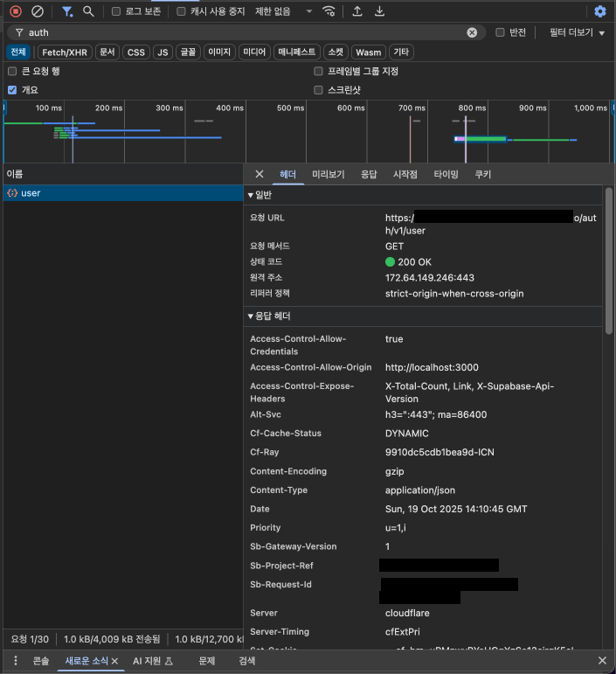Viewport: 616px width, 674px height.
Task: Select the user request row
Action: [123, 193]
